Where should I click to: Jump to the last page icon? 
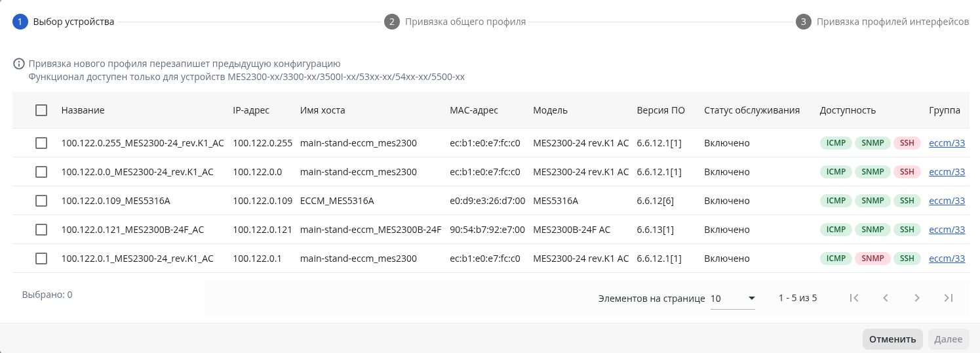[948, 298]
